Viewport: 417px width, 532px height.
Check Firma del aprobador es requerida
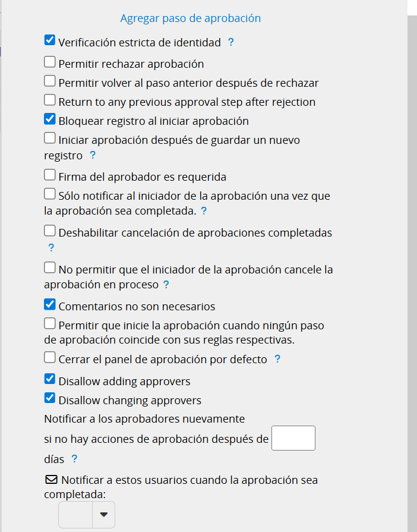tap(50, 175)
